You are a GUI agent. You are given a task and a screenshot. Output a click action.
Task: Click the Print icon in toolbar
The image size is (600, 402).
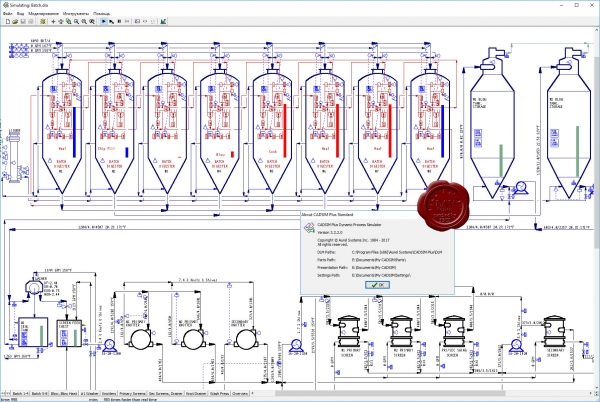point(31,22)
